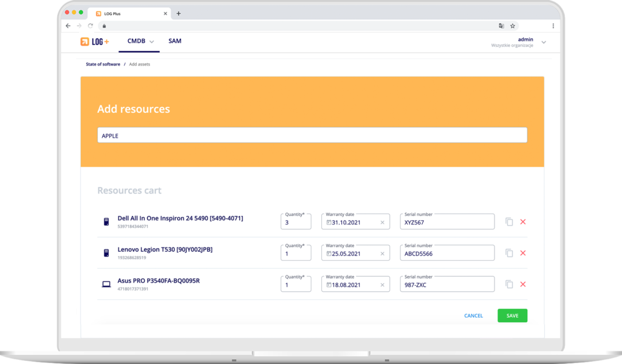Viewport: 622px width, 364px height.
Task: Go to State of software breadcrumb
Action: tap(103, 64)
